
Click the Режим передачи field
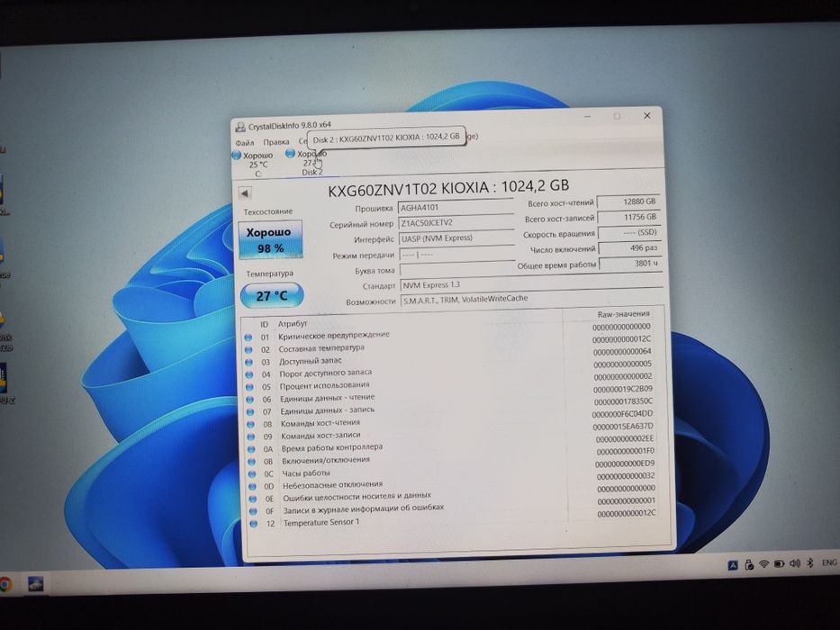[457, 255]
